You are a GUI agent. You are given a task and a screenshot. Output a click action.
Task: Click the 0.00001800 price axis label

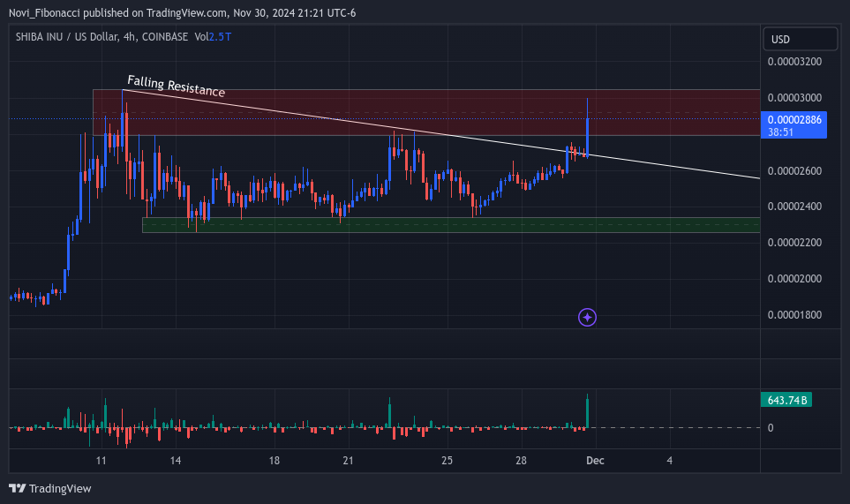coord(794,315)
